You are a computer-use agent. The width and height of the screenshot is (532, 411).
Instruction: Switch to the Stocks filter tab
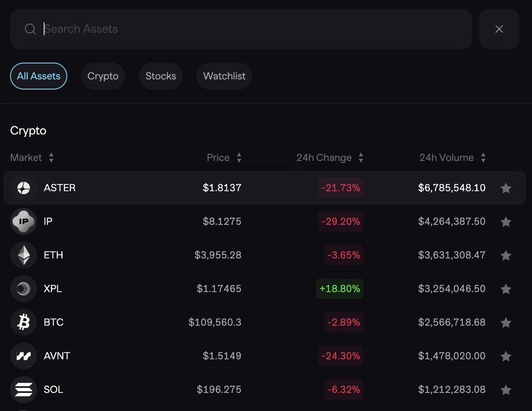click(161, 76)
